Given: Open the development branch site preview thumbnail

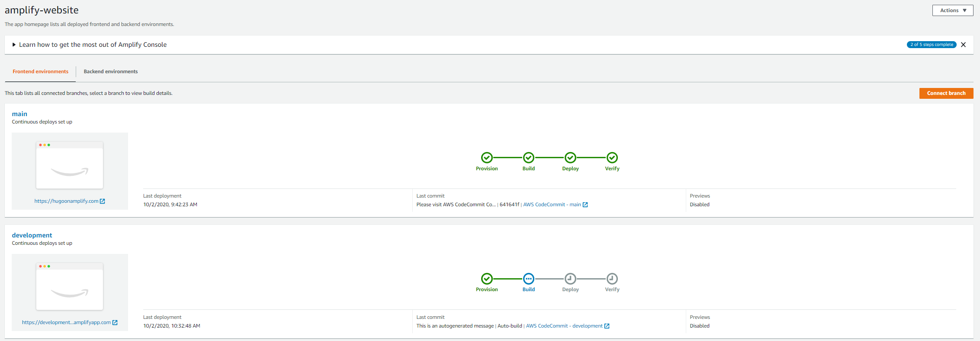Looking at the screenshot, I should point(70,286).
